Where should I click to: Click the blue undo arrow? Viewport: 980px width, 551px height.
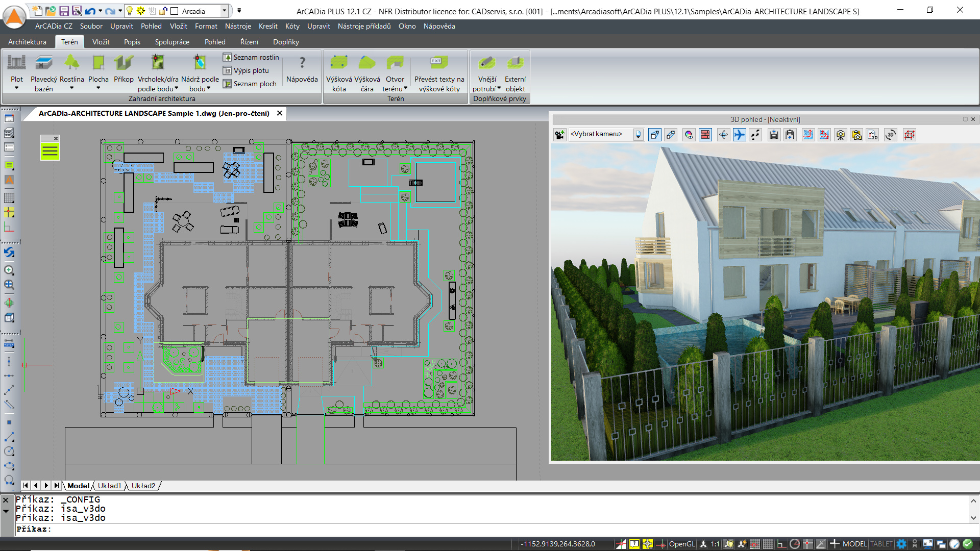(x=90, y=11)
